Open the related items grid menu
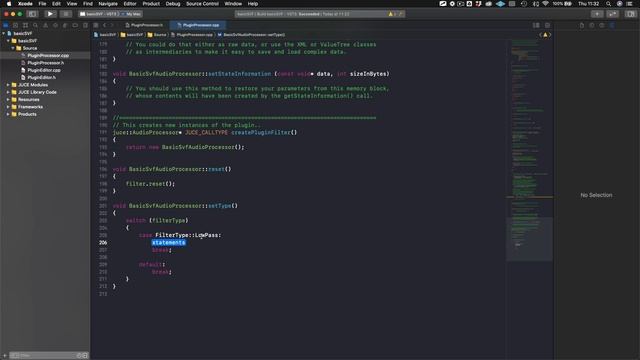Image resolution: width=640 pixels, height=360 pixels. click(x=96, y=25)
